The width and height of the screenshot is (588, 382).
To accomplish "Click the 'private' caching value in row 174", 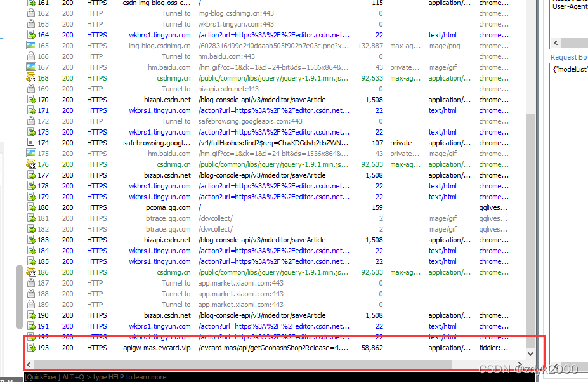I will coord(401,143).
